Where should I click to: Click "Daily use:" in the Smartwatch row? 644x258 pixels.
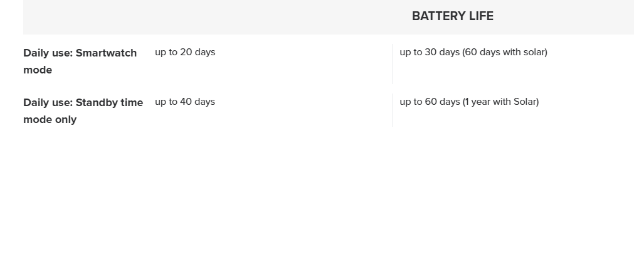[x=48, y=53]
